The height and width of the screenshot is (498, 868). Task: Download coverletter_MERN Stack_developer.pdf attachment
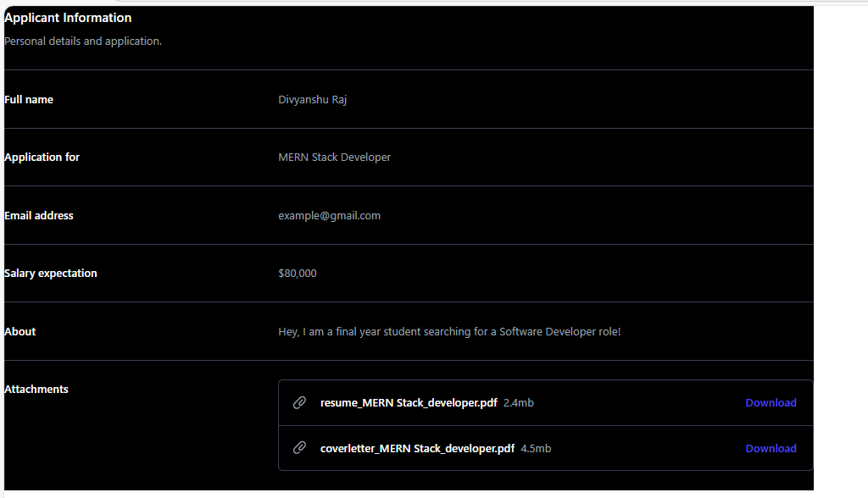(771, 448)
